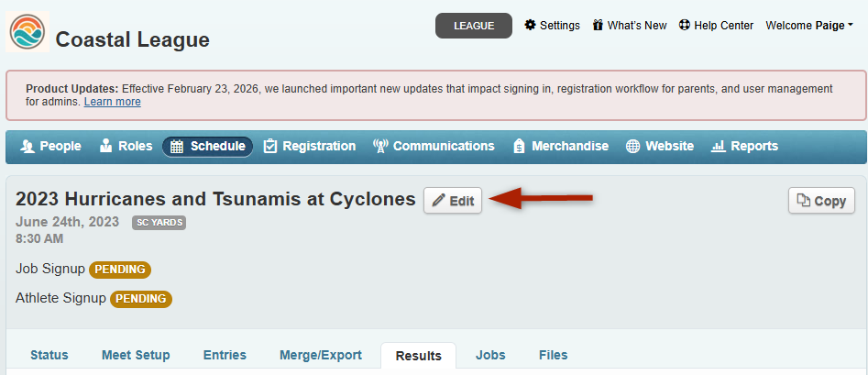Open Help Center lifebuoy icon

[684, 25]
